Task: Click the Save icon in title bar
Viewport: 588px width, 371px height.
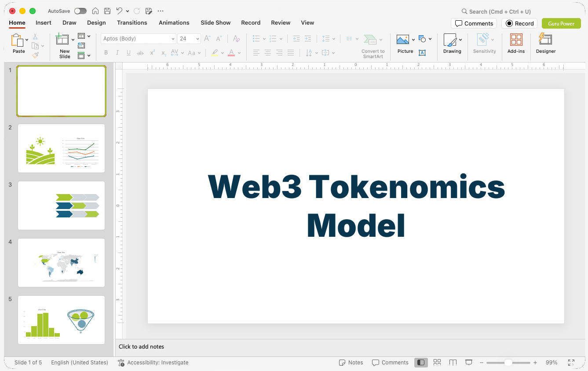Action: 107,11
